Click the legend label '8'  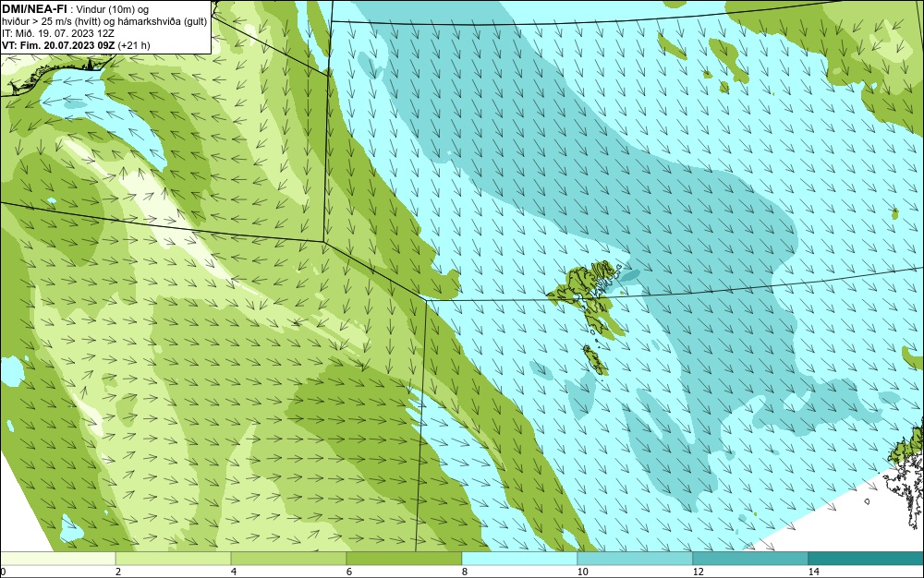point(465,572)
